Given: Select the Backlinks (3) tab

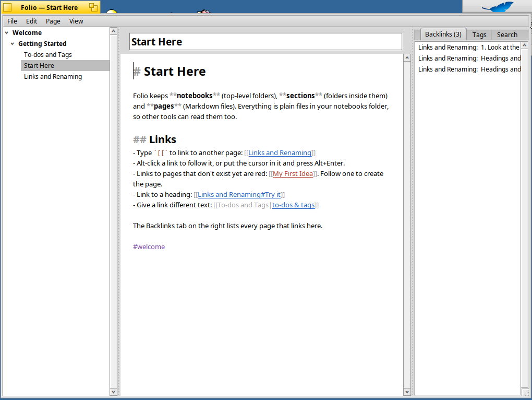Looking at the screenshot, I should 443,34.
